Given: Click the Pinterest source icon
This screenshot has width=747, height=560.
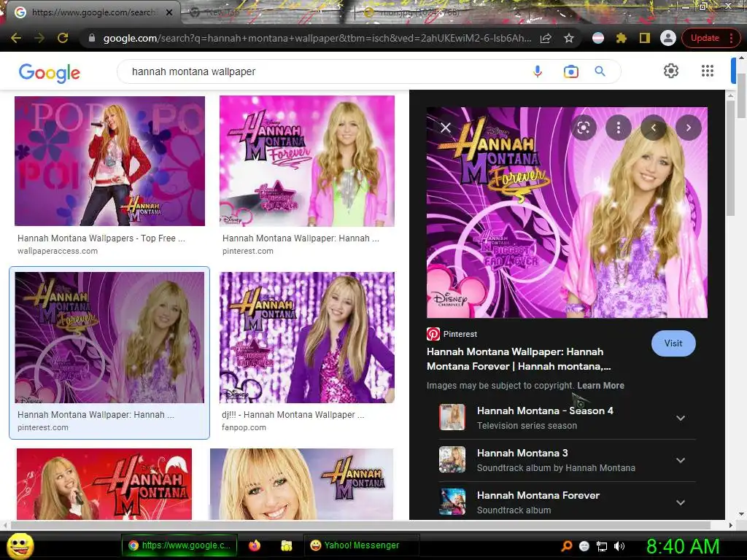Looking at the screenshot, I should 433,334.
